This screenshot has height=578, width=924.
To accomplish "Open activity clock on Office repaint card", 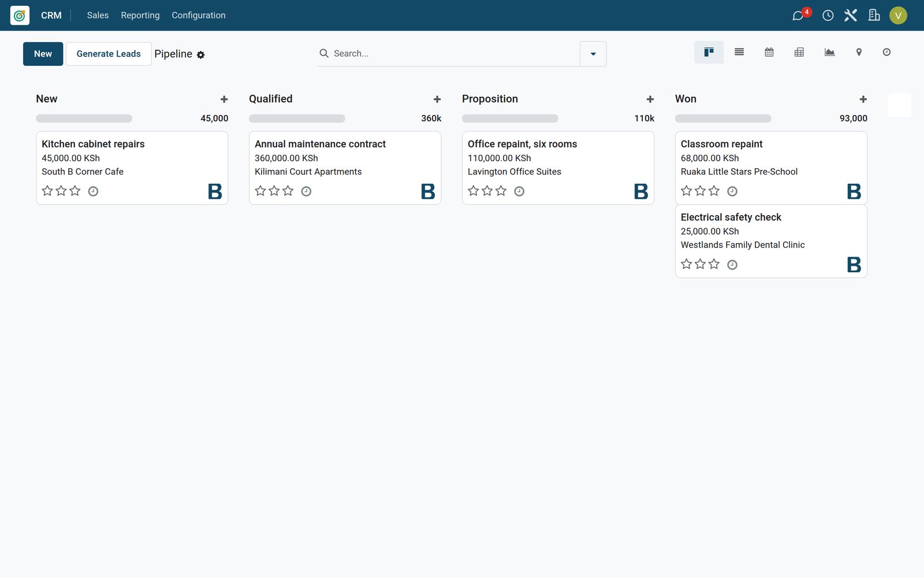I will click(519, 191).
